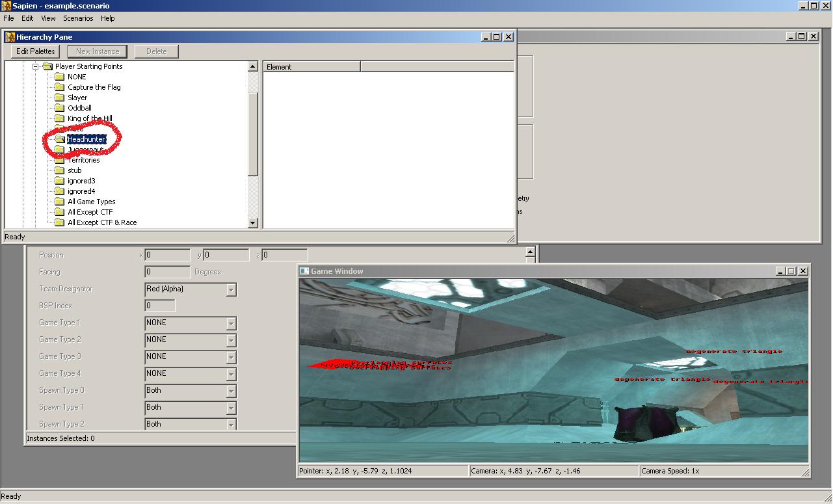Image resolution: width=833 pixels, height=504 pixels.
Task: Select the Player Starting Points folder icon
Action: 47,66
